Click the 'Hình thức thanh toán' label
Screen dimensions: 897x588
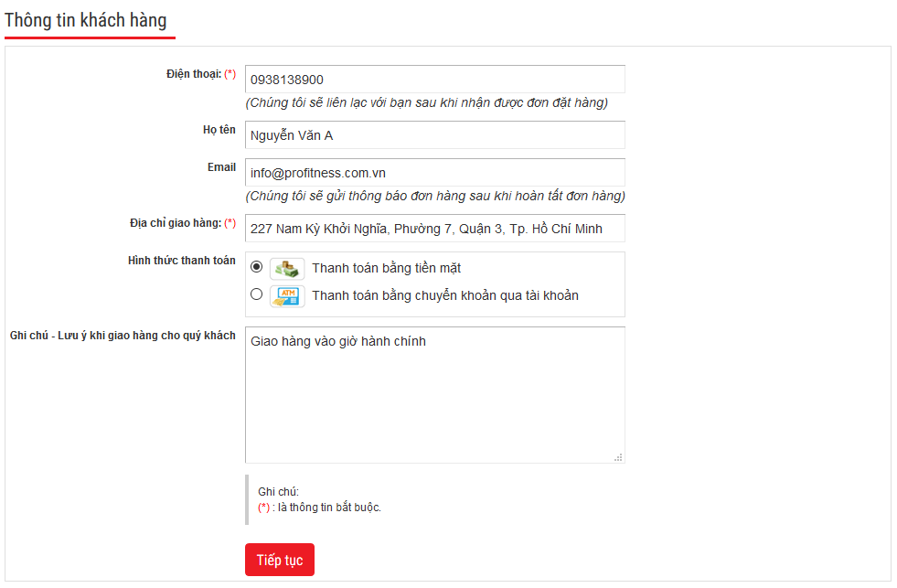(x=181, y=261)
